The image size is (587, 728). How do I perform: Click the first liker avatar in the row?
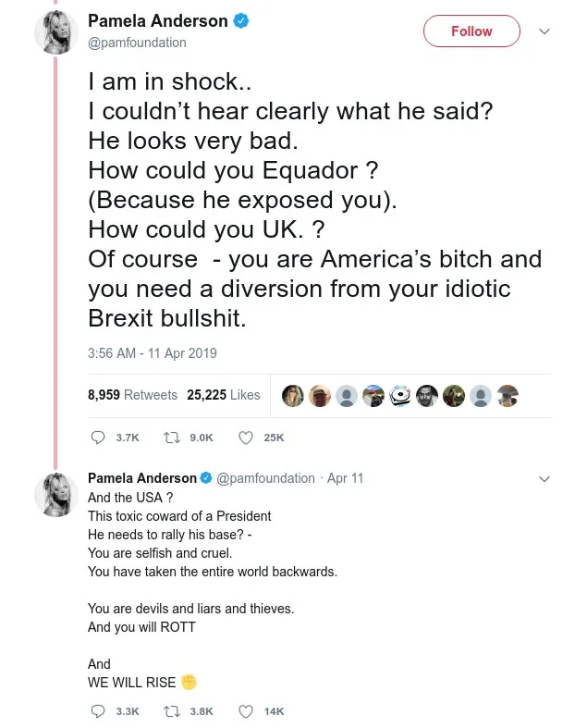[293, 396]
